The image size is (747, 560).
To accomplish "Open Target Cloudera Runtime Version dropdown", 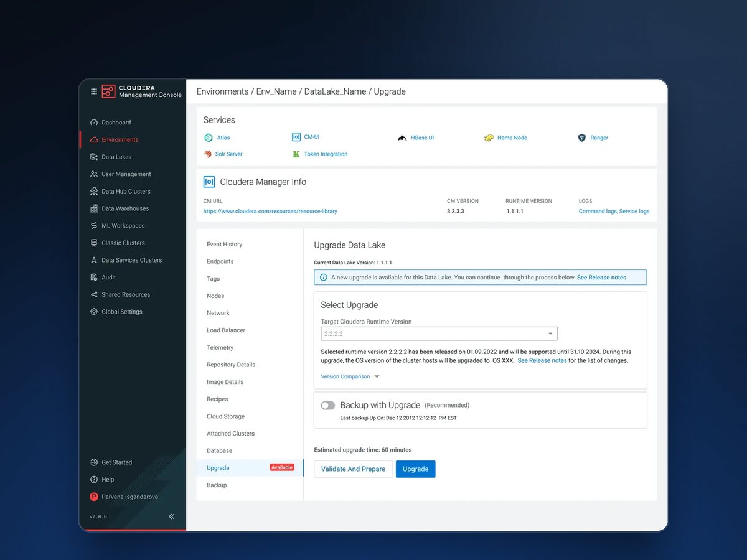I will 439,334.
